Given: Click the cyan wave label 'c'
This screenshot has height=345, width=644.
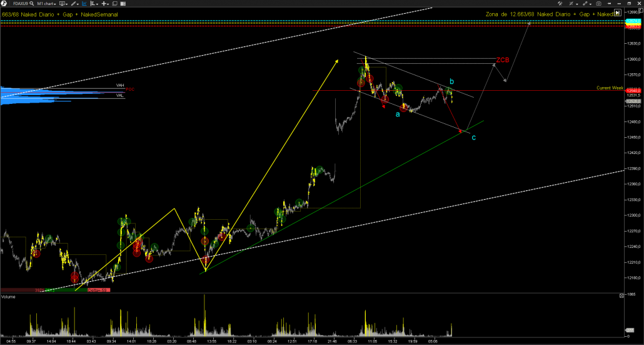Looking at the screenshot, I should click(473, 137).
